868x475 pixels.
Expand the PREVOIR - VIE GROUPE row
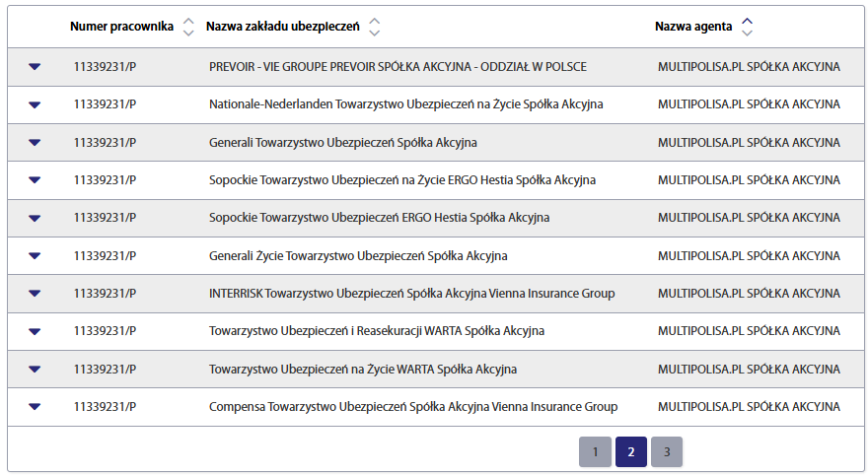35,67
